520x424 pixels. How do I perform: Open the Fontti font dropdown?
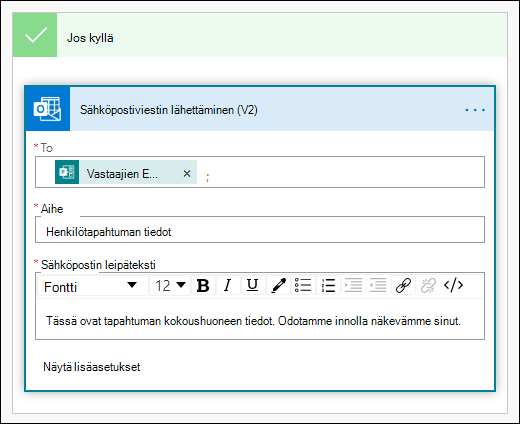click(93, 286)
